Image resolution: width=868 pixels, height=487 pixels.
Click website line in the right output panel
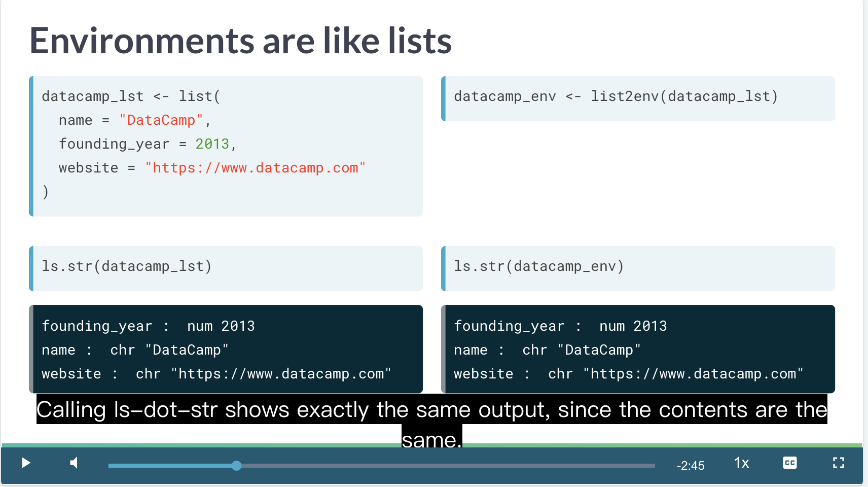pyautogui.click(x=629, y=374)
